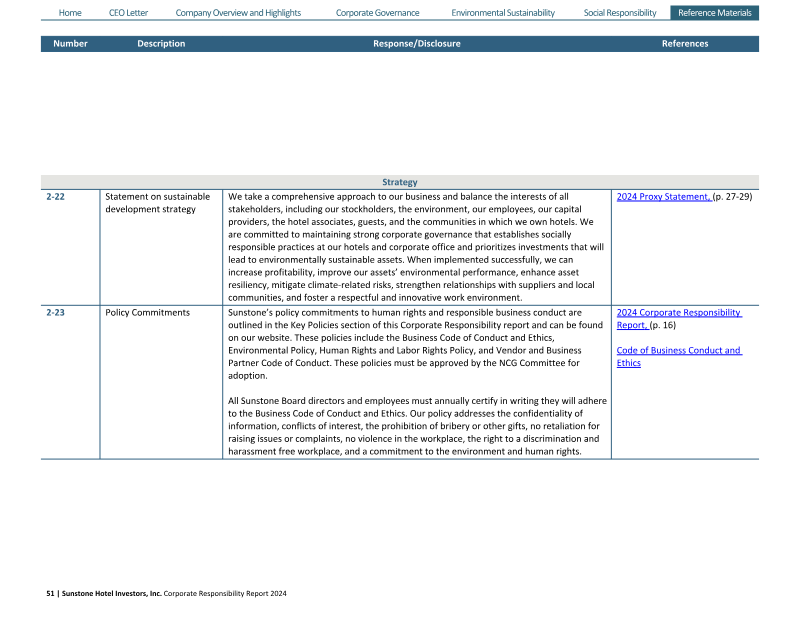Image resolution: width=800 pixels, height=618 pixels.
Task: Navigate to the Environmental Sustainability tab
Action: (502, 13)
